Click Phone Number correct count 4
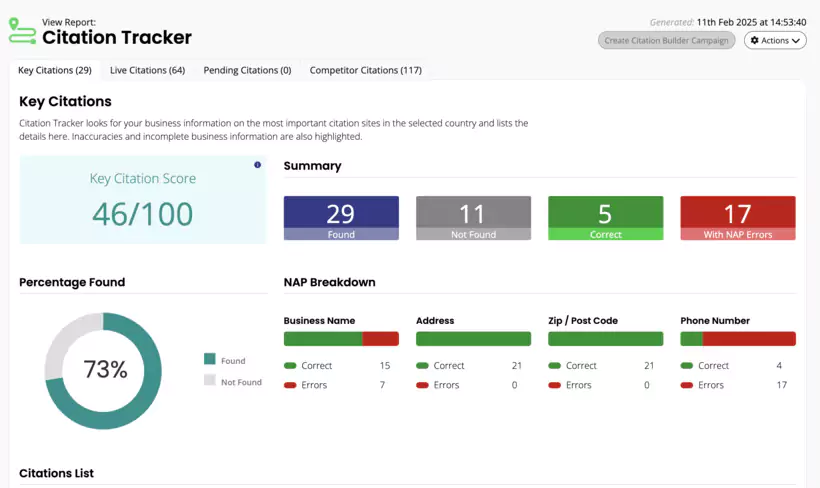The height and width of the screenshot is (488, 820). (x=779, y=366)
